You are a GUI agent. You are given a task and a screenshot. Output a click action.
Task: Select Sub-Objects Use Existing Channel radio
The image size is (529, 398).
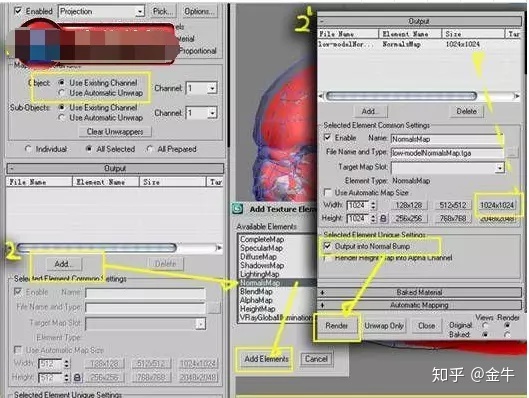[x=61, y=107]
